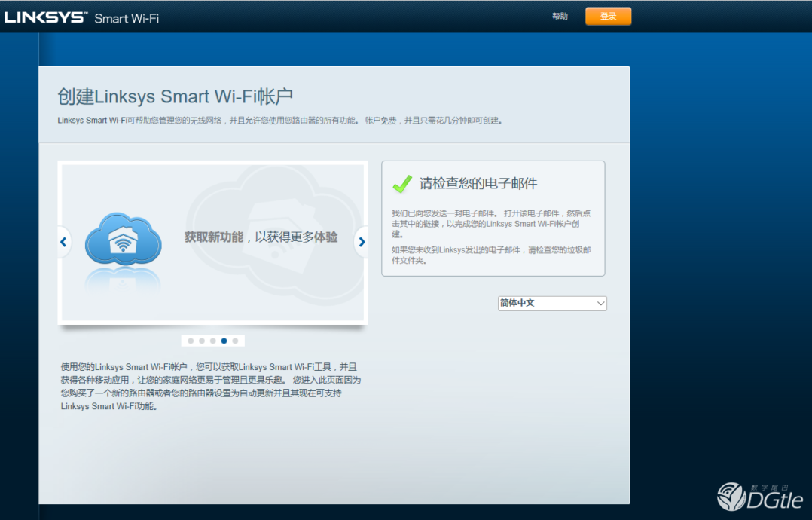This screenshot has width=812, height=520.
Task: Click the blue cloud home Wi-Fi icon
Action: [124, 239]
